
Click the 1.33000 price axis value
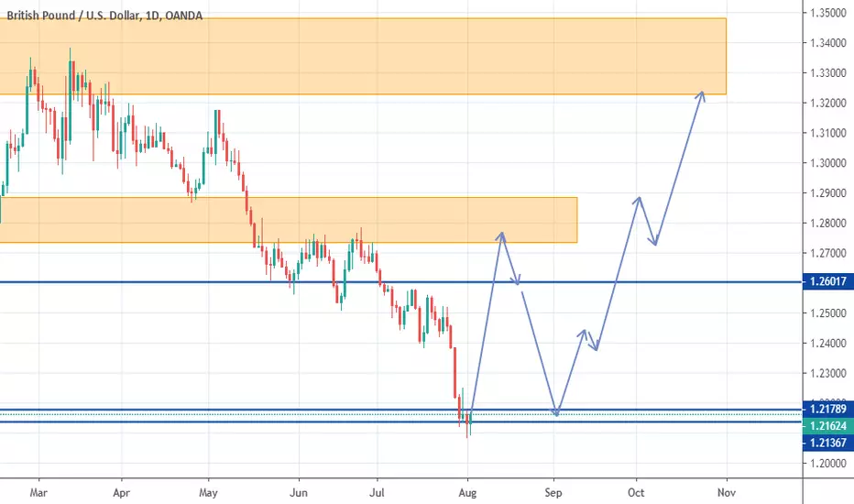pos(828,73)
